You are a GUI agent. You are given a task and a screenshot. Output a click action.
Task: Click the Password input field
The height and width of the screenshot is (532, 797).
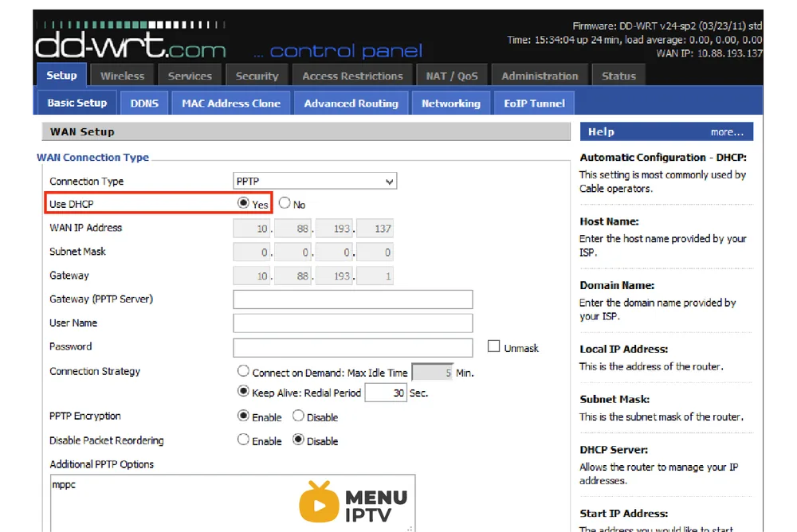coord(353,347)
